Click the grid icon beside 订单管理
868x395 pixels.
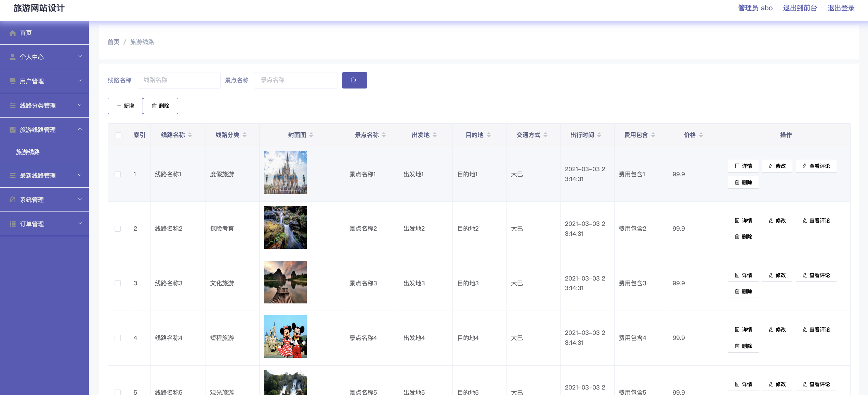pos(13,224)
